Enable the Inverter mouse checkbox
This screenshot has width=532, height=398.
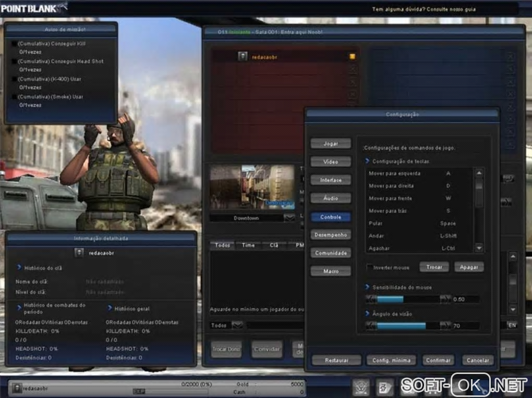(369, 267)
